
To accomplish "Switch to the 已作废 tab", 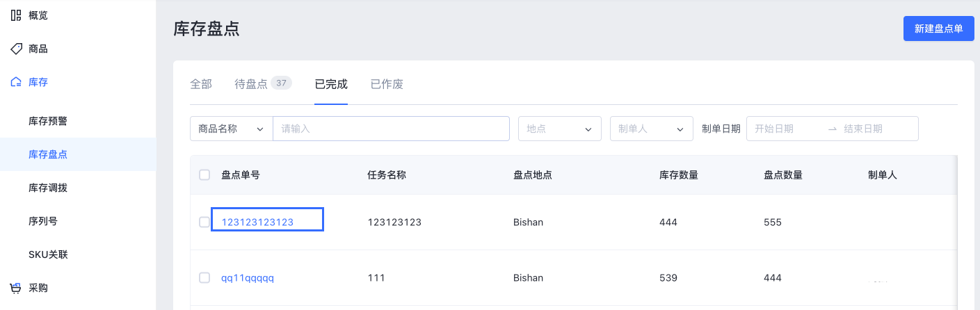I will (387, 84).
